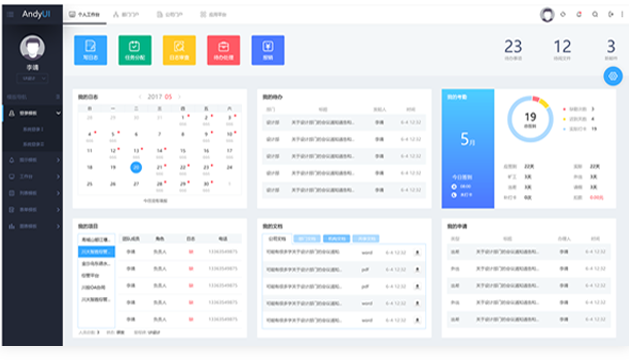Click the hamburger menu icon beside AndyUI
The height and width of the screenshot is (360, 629).
(10, 14)
